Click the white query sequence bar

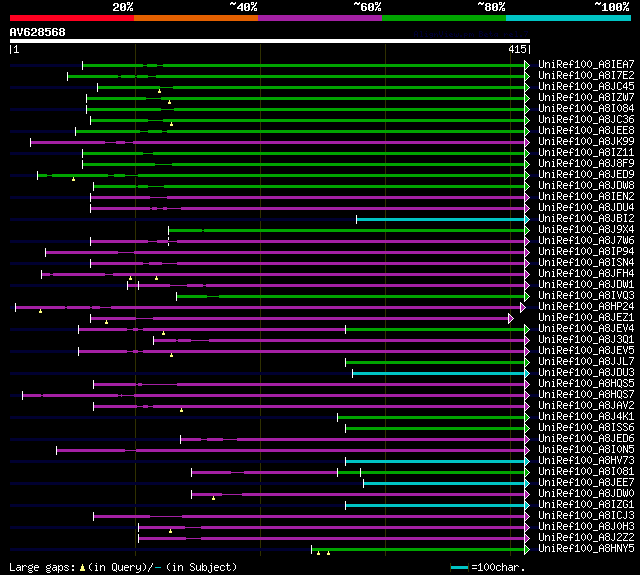click(270, 41)
